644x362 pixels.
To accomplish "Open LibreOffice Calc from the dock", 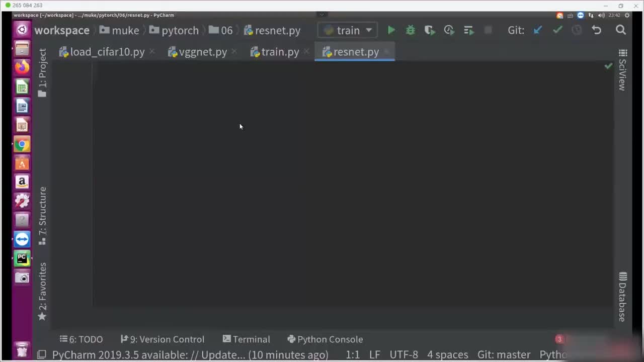I will (22, 87).
